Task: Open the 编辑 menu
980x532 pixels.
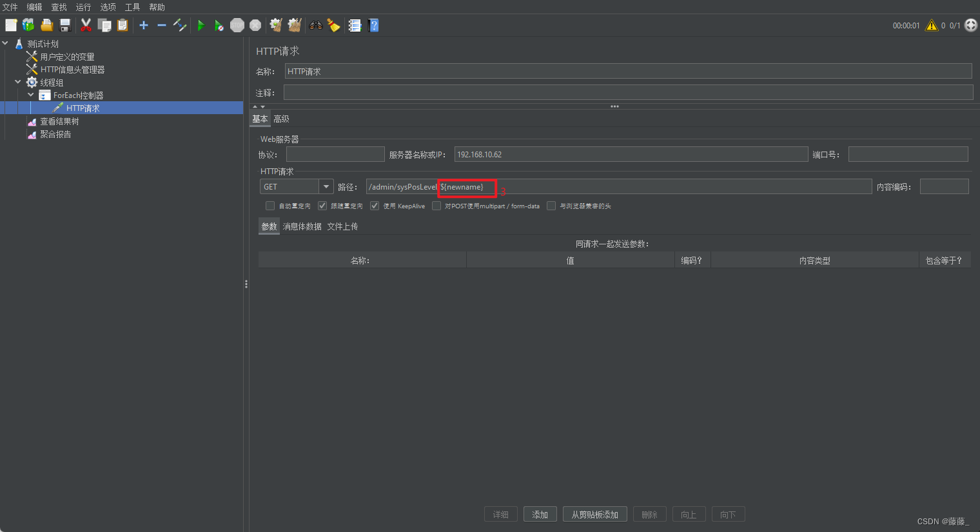Action: pos(34,7)
